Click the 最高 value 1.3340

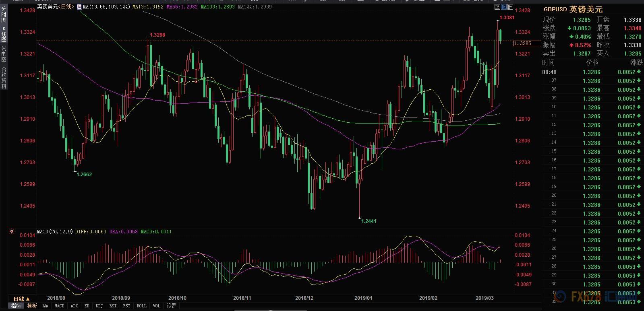pos(632,28)
